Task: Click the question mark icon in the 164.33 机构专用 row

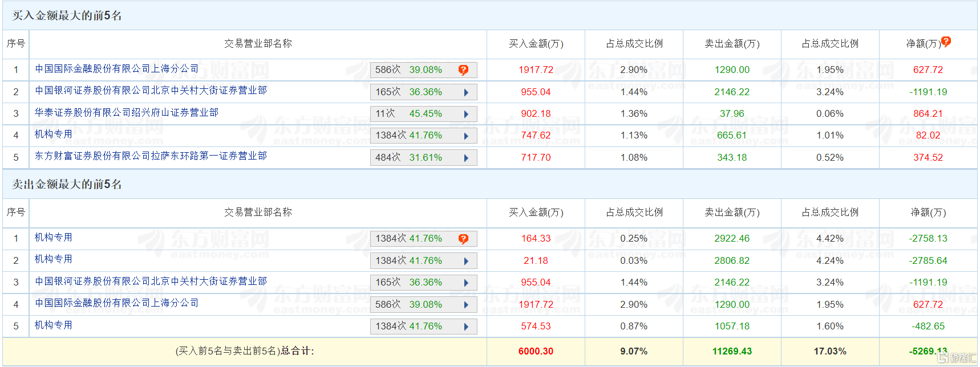Action: pos(463,239)
